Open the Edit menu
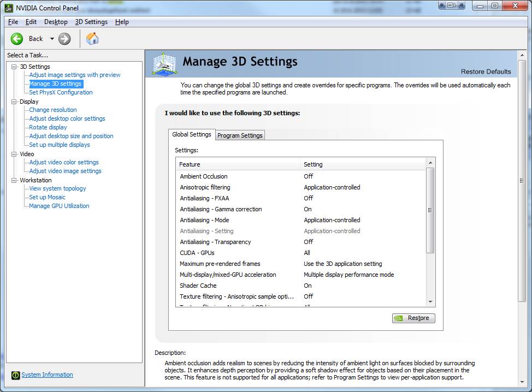532x392 pixels. (x=31, y=22)
